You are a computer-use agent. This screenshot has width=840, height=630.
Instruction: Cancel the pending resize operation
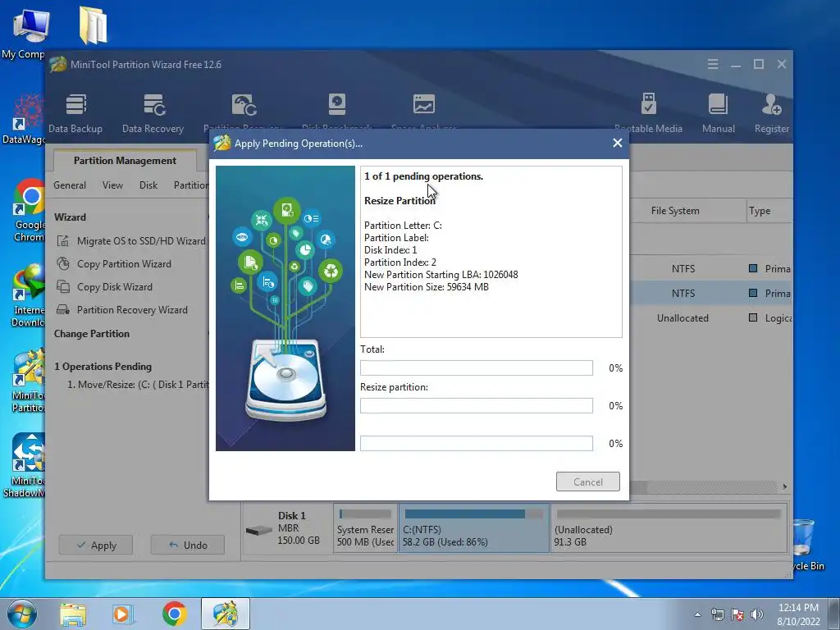(587, 482)
